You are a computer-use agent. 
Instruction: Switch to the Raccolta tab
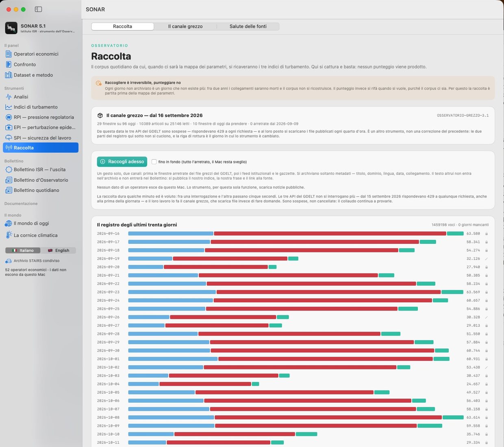(122, 26)
